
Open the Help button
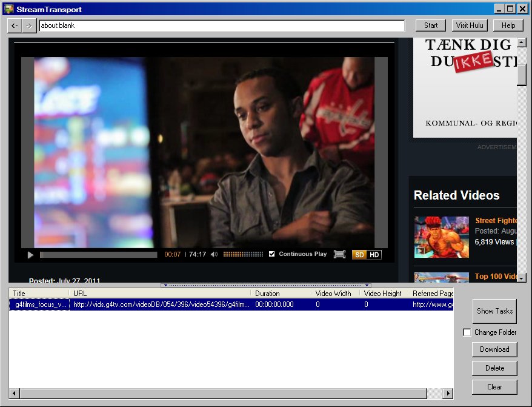508,25
